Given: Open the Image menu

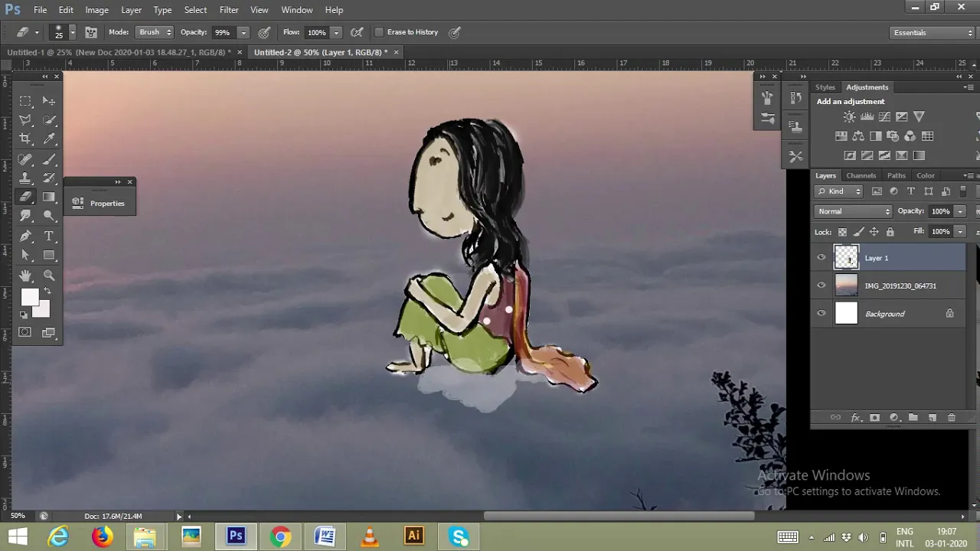Looking at the screenshot, I should (96, 10).
